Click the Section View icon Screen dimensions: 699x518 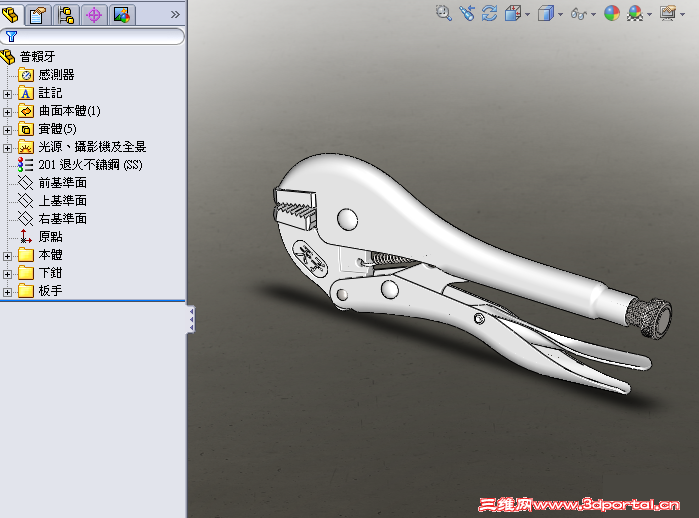tap(513, 13)
